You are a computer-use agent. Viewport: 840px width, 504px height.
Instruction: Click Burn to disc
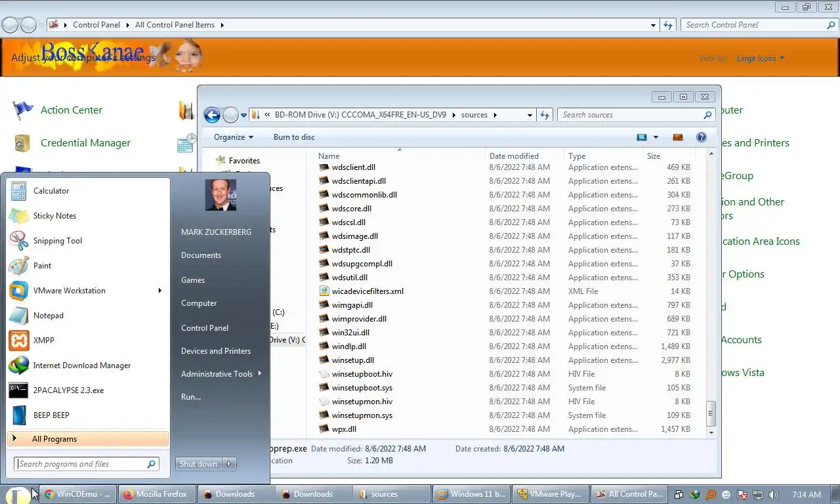click(294, 137)
